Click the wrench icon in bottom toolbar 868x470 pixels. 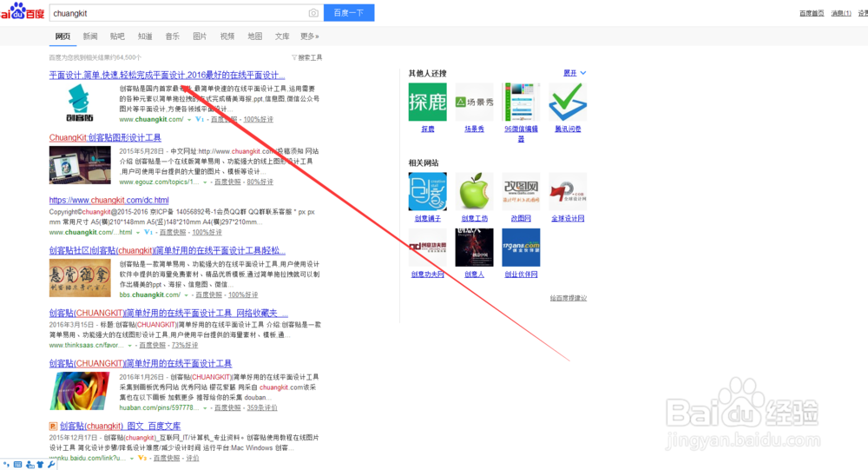coord(51,465)
